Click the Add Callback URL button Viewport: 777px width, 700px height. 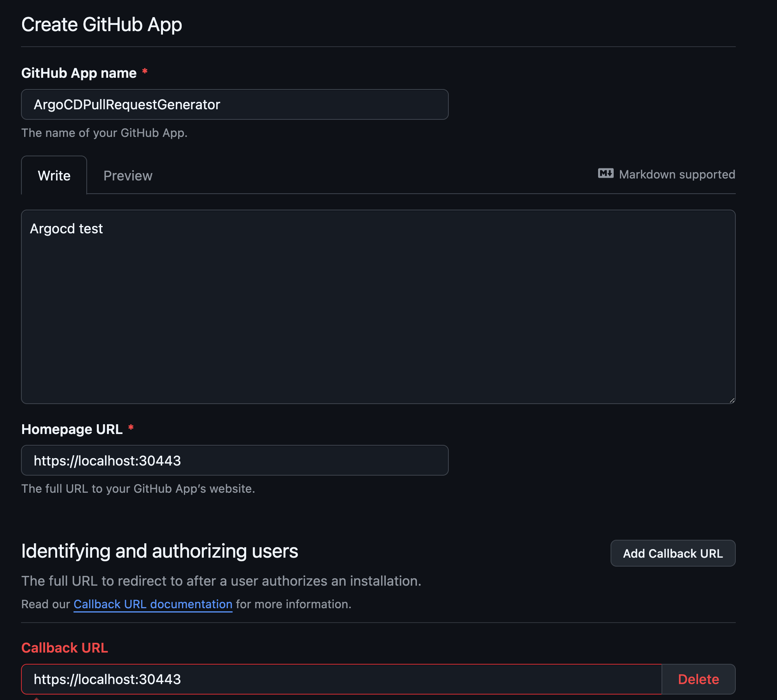pos(673,553)
